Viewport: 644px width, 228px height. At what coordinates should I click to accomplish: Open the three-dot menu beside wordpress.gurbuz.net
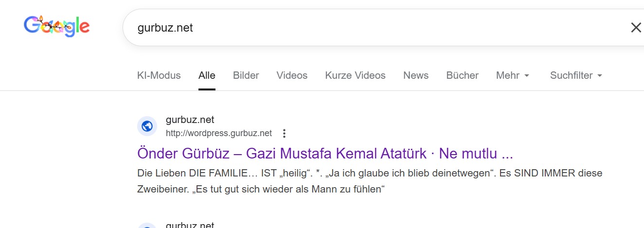[x=285, y=133]
